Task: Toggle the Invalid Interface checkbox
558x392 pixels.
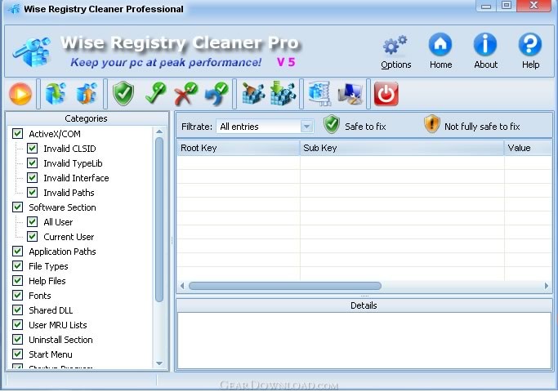Action: coord(32,178)
